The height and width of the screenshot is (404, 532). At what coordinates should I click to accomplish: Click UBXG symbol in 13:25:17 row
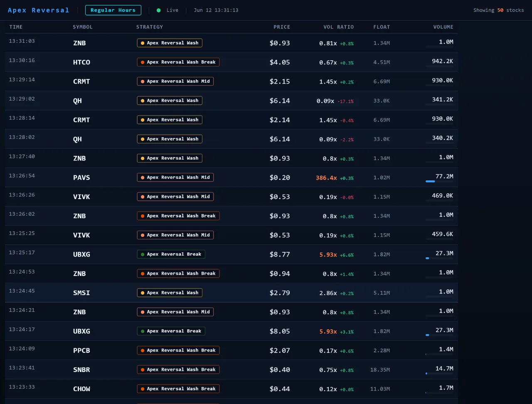[x=81, y=254]
